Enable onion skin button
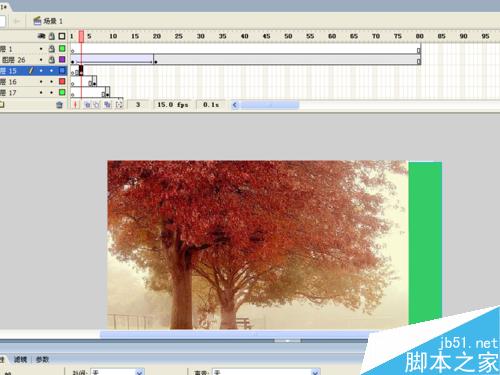Viewport: 500px width, 375px height. point(87,105)
